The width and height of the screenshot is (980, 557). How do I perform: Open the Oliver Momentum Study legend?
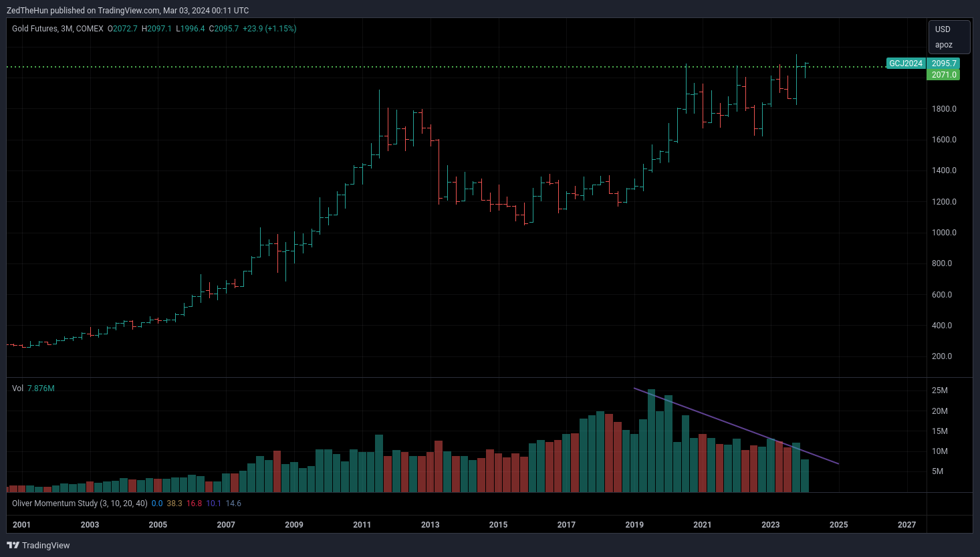[80, 504]
